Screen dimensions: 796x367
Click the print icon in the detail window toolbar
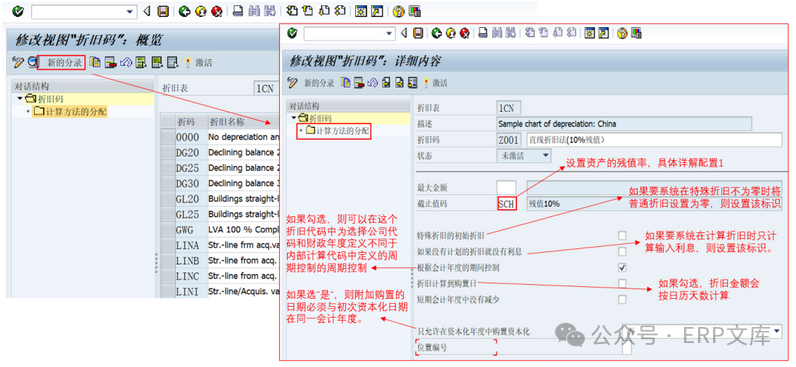(483, 34)
